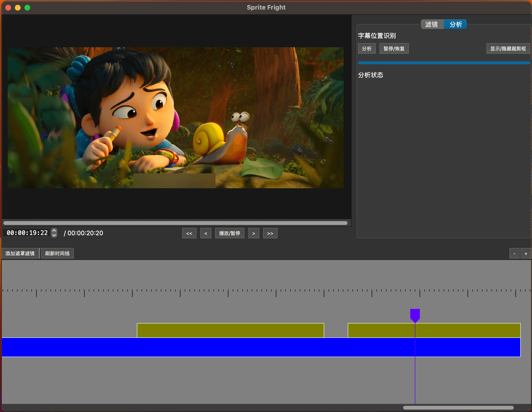532x412 pixels.
Task: Click the total duration text / 00:00:20:20
Action: (x=83, y=233)
